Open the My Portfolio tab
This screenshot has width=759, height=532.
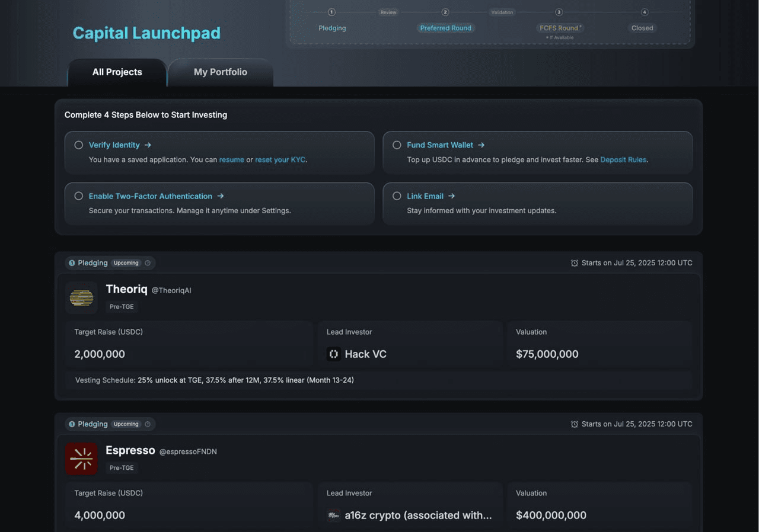pyautogui.click(x=221, y=72)
